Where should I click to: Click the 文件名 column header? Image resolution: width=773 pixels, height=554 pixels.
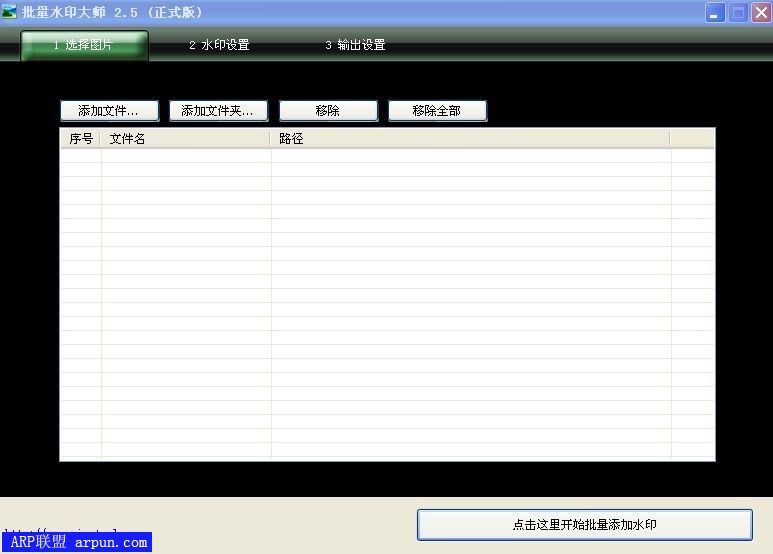[186, 139]
